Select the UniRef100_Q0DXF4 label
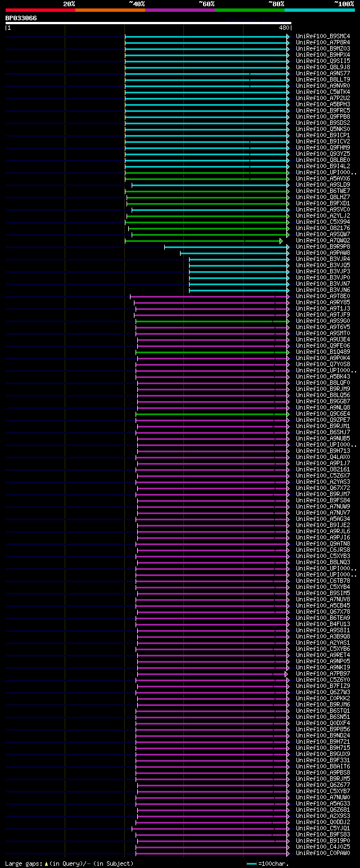The height and width of the screenshot is (868, 360). click(323, 723)
